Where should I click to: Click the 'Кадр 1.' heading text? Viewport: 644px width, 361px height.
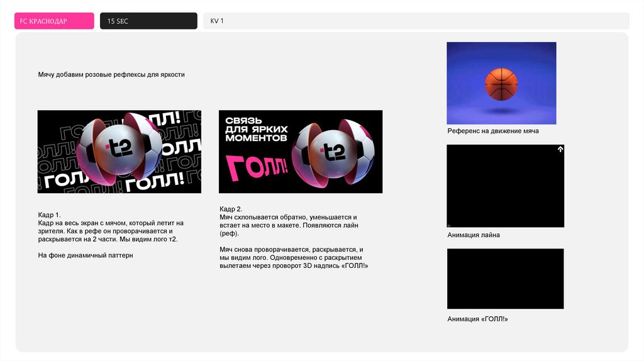(x=49, y=215)
